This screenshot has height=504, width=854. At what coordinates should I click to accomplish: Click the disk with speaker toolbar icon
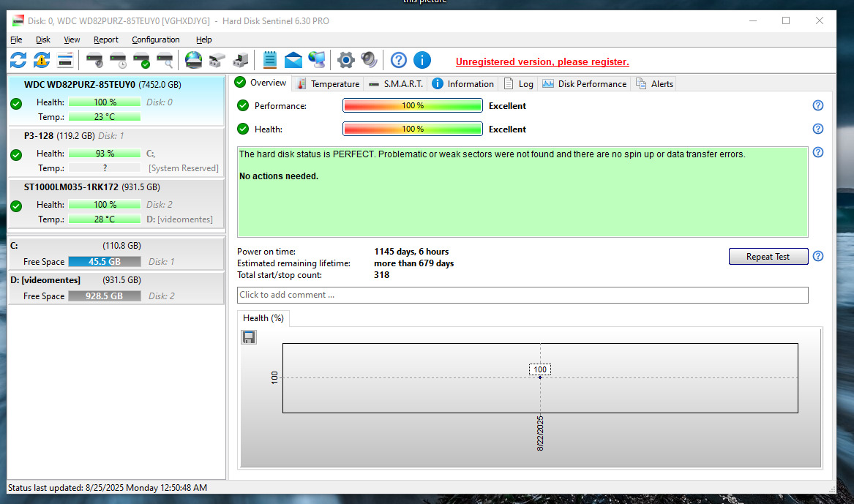pyautogui.click(x=95, y=60)
